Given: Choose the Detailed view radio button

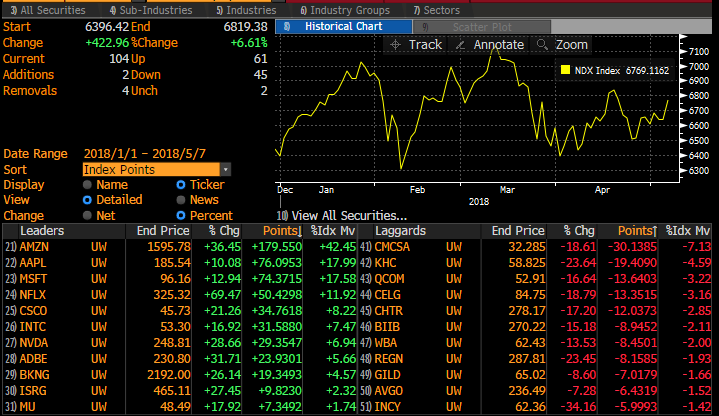Looking at the screenshot, I should (x=87, y=200).
